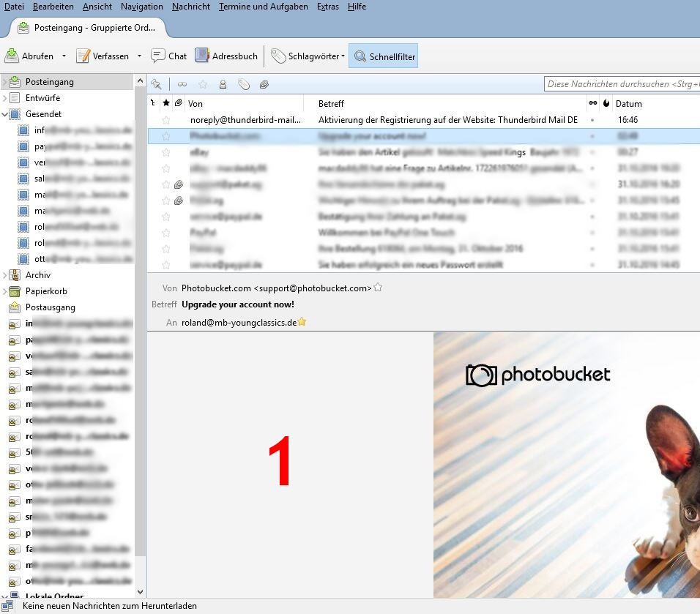
Task: Click the yellow star next to recipient
Action: (302, 321)
